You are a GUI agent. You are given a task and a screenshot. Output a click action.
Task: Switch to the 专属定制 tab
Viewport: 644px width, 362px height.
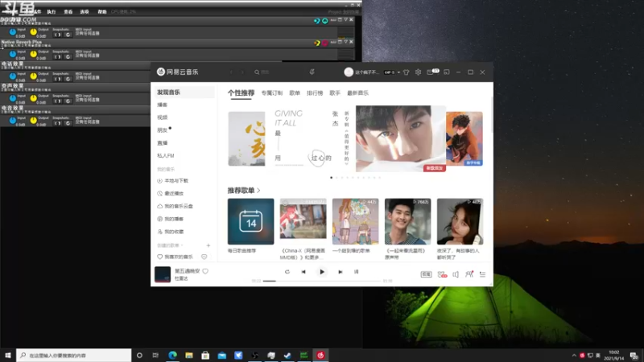(272, 93)
